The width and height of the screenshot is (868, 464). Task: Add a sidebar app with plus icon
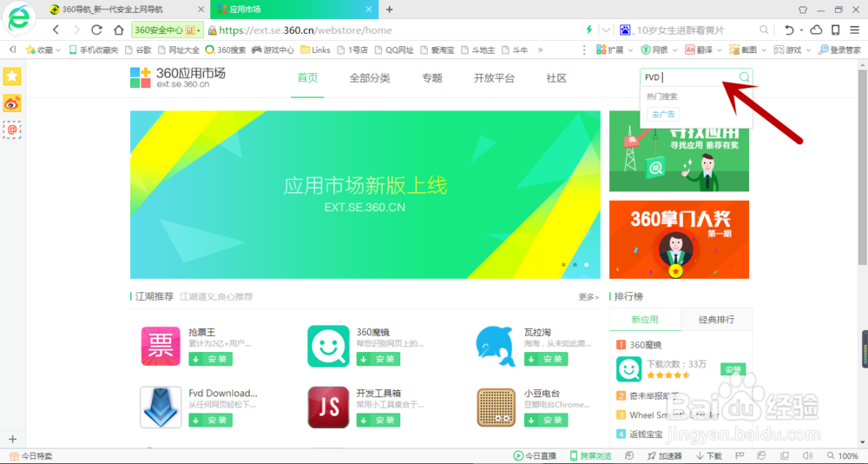tap(13, 439)
